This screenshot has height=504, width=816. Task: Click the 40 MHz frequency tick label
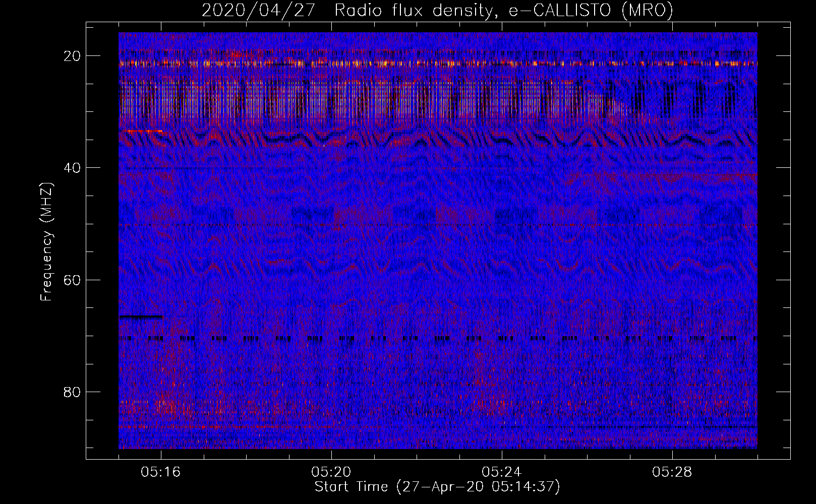pos(73,168)
